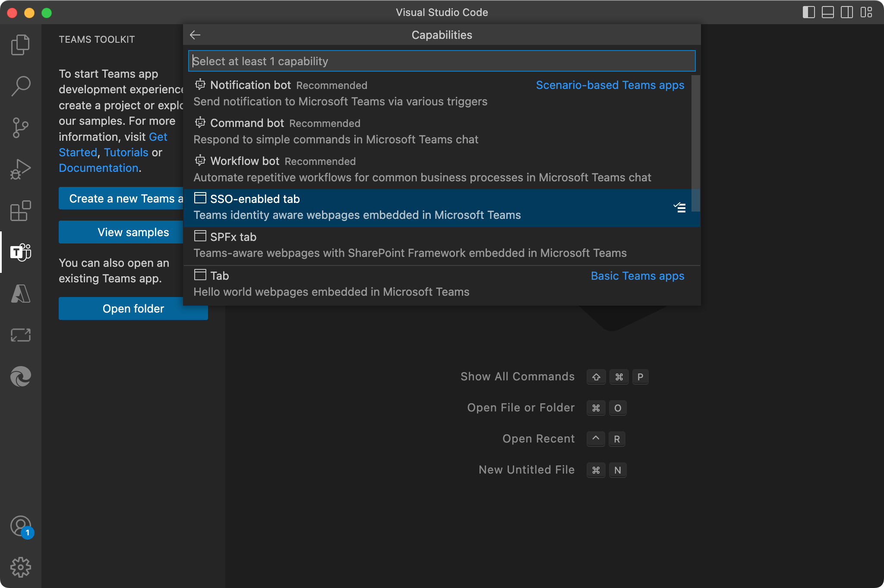Click the View samples button
Image resolution: width=884 pixels, height=588 pixels.
(x=133, y=232)
